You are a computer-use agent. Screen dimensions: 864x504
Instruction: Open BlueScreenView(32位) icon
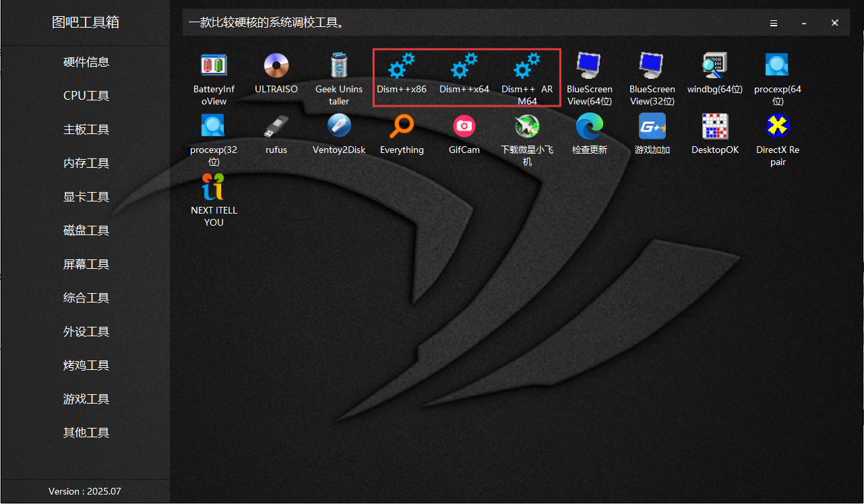[652, 65]
